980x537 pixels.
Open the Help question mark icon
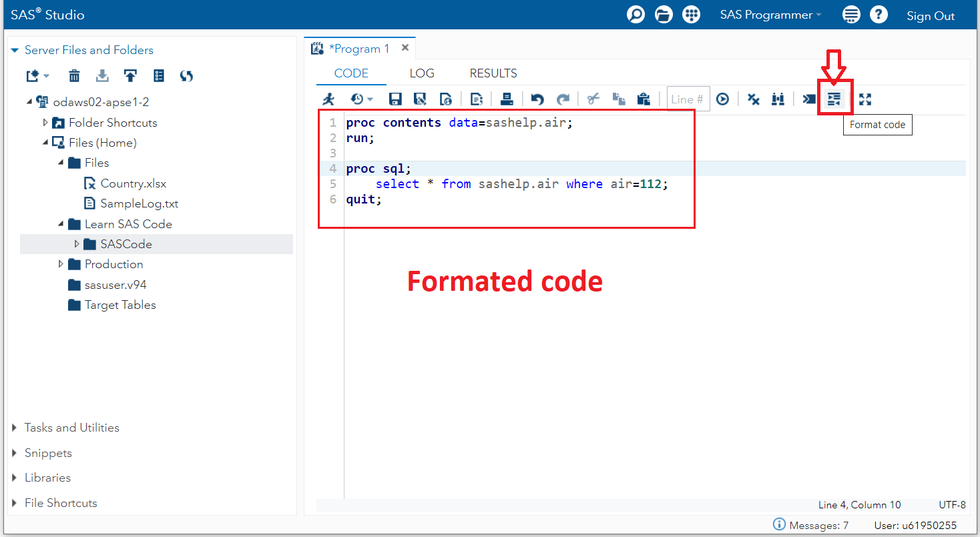(x=879, y=15)
